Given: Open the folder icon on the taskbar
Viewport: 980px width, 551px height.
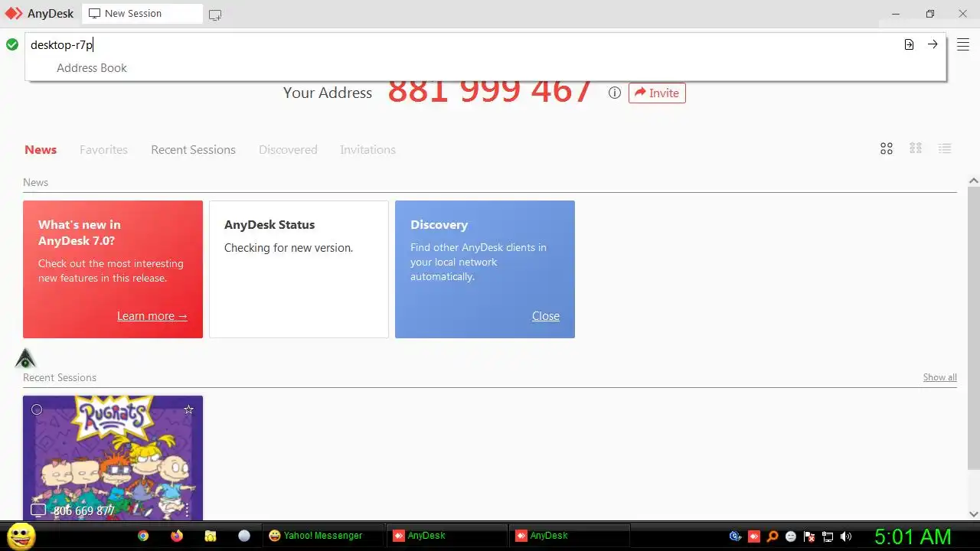Looking at the screenshot, I should pyautogui.click(x=211, y=536).
